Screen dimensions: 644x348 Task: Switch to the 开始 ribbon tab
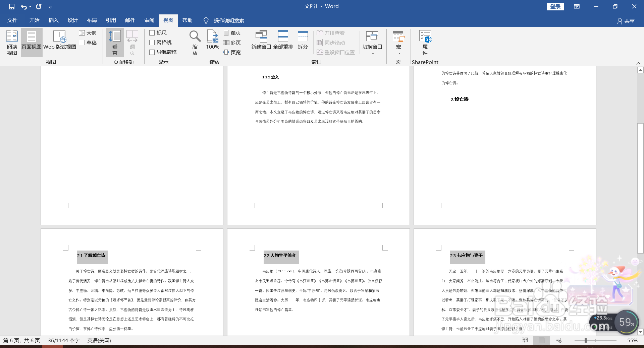click(x=34, y=20)
